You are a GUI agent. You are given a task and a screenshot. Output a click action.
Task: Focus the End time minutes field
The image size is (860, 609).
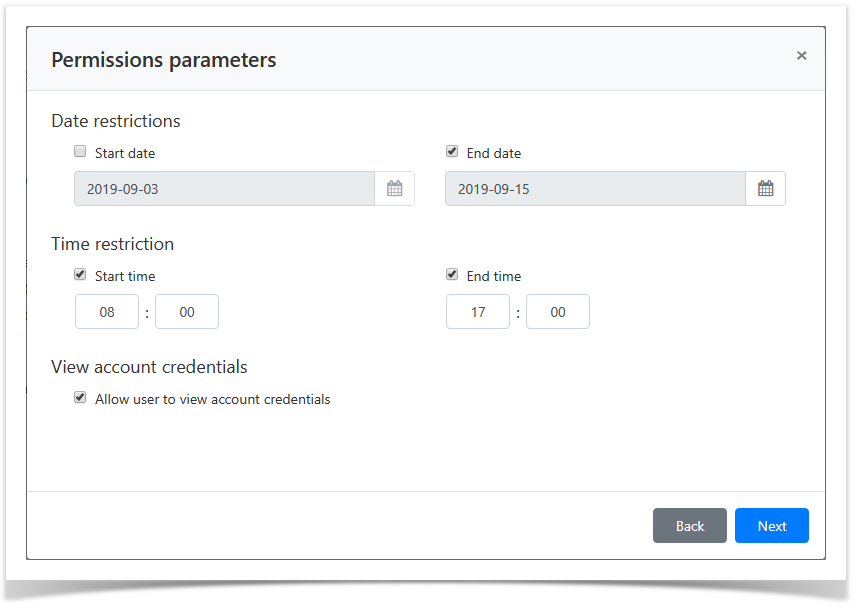pos(558,312)
